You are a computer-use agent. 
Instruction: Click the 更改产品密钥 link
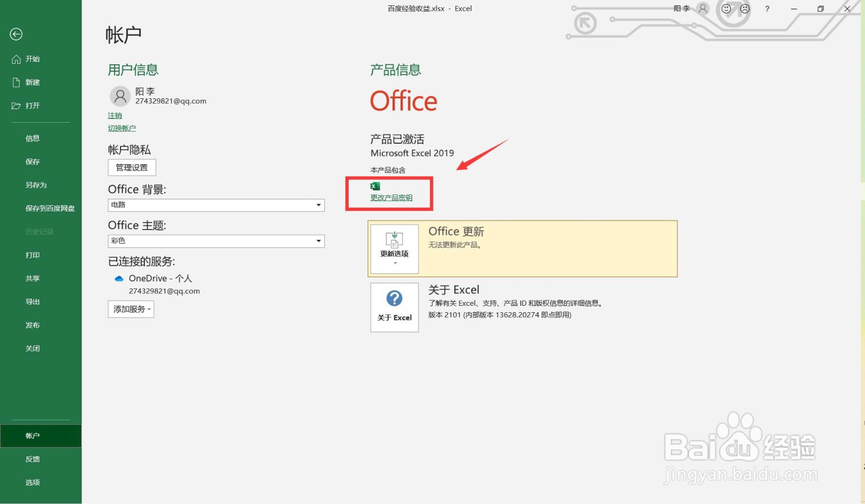click(x=391, y=198)
